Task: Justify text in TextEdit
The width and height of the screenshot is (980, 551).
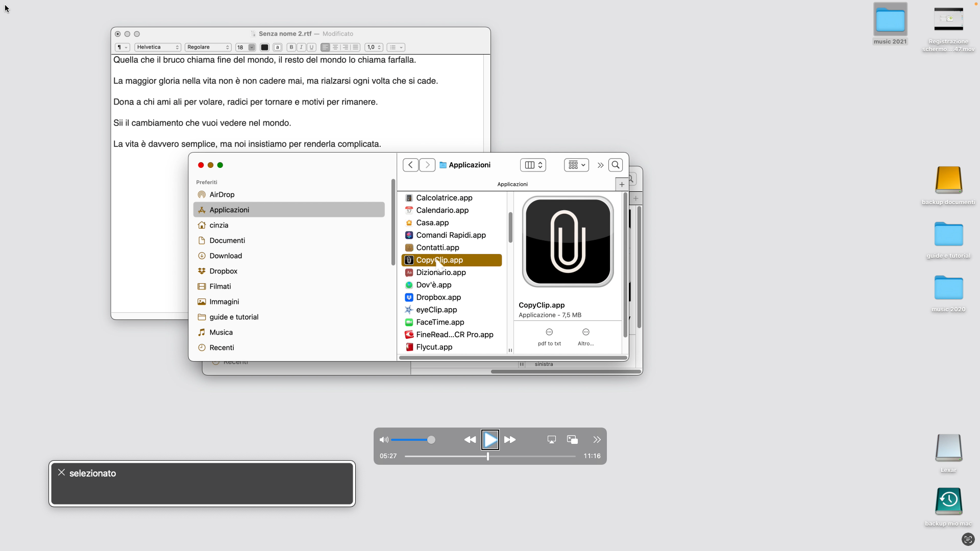Action: (356, 47)
